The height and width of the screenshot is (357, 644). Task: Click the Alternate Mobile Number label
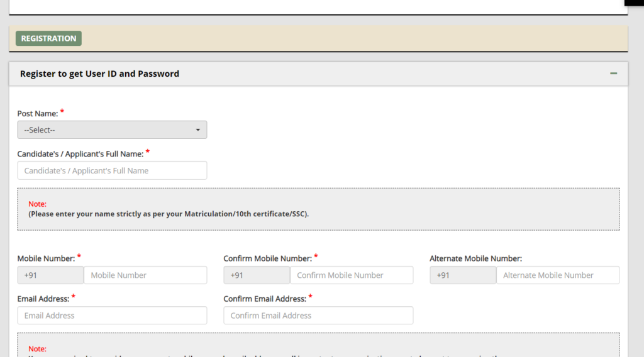475,258
